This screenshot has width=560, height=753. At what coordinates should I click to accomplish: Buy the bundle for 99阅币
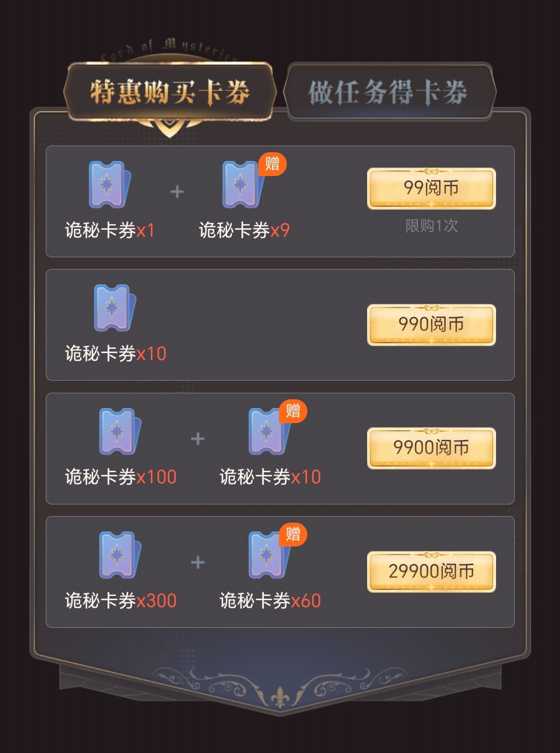tap(431, 188)
